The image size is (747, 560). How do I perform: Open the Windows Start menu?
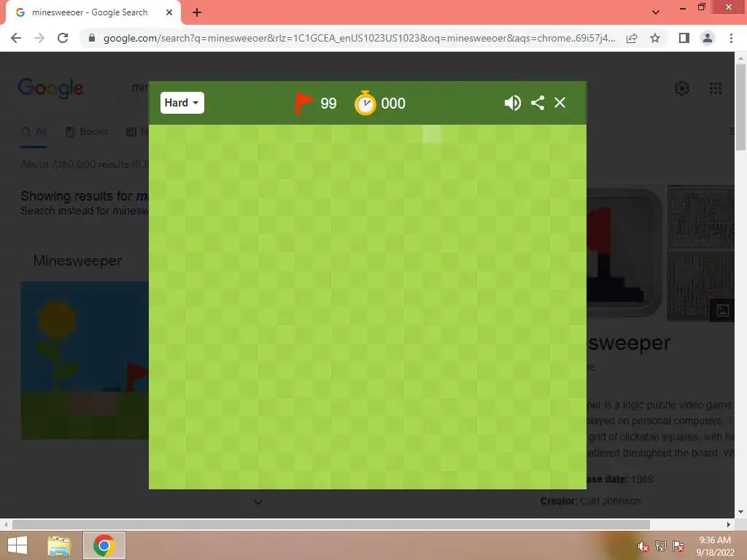click(18, 545)
